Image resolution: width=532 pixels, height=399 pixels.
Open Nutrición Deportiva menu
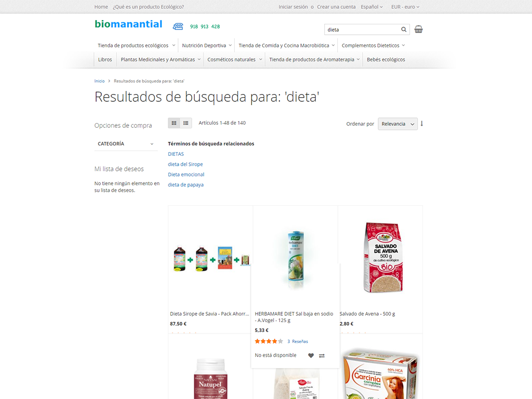coord(207,46)
